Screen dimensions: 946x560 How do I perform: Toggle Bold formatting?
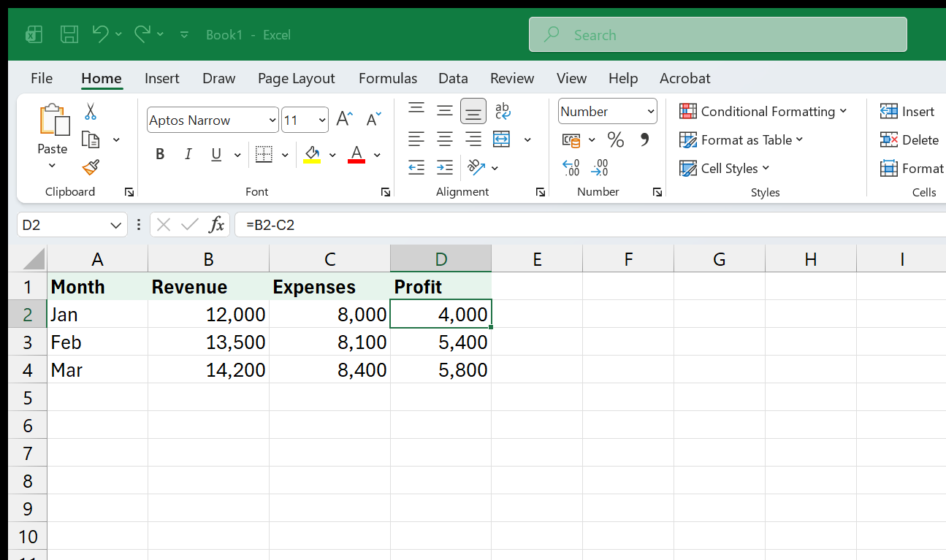tap(160, 154)
